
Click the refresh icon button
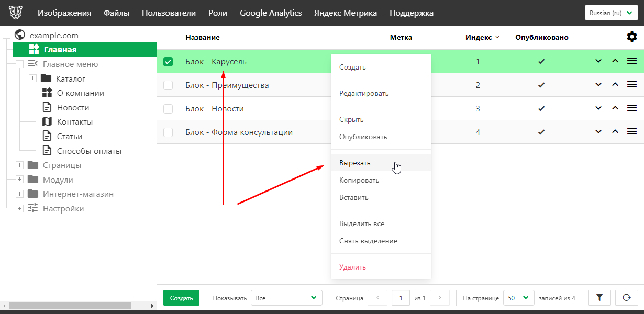click(626, 298)
